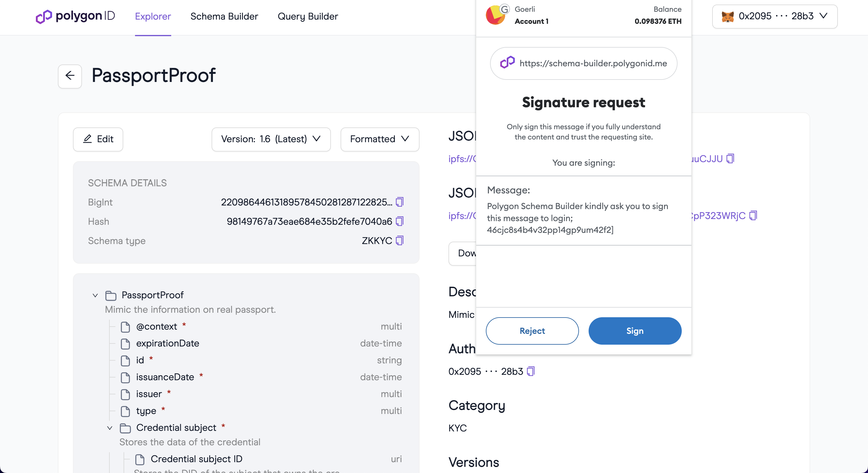
Task: Click the Polygon ID logo
Action: (75, 16)
